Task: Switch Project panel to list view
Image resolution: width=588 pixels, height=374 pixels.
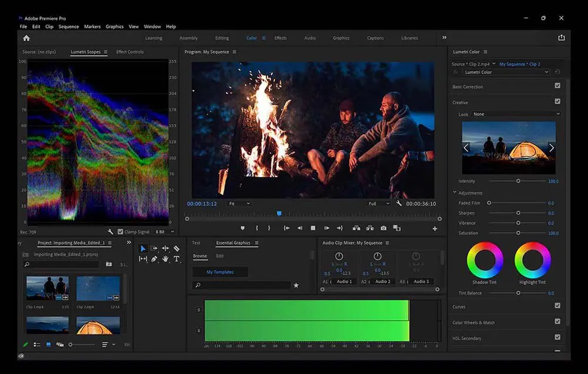Action: (36, 345)
